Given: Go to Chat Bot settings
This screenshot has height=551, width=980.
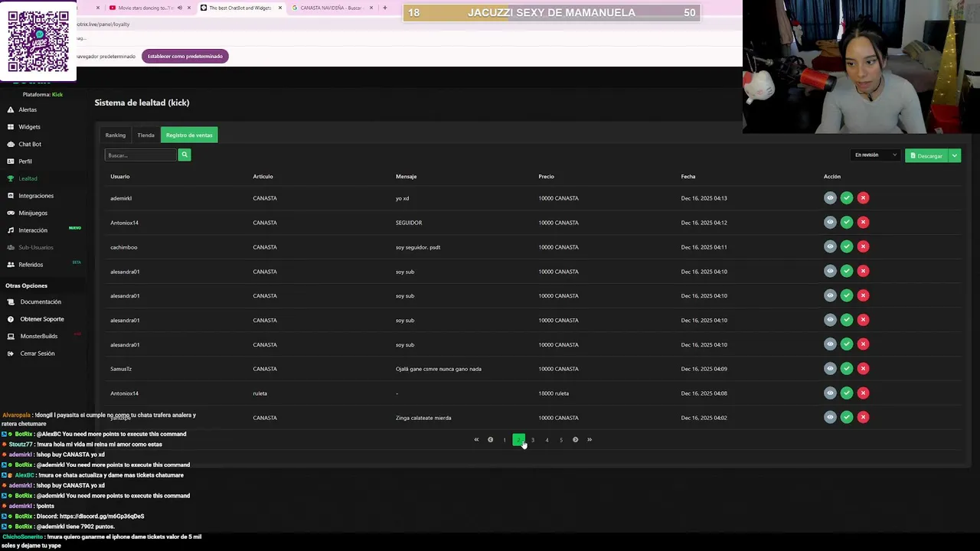Looking at the screenshot, I should 30,144.
